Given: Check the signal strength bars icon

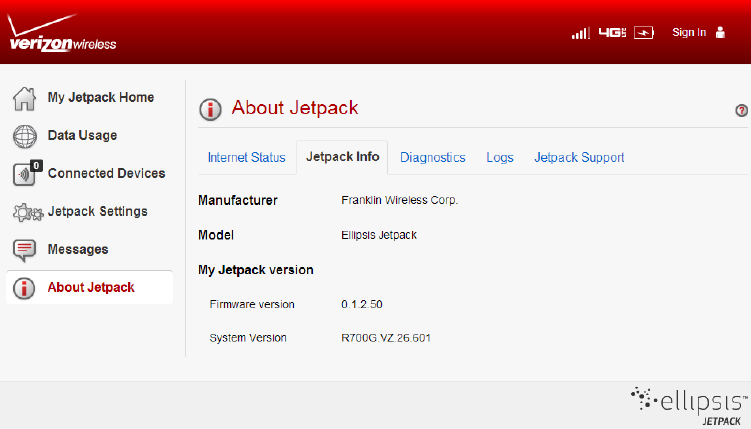Looking at the screenshot, I should pos(580,33).
